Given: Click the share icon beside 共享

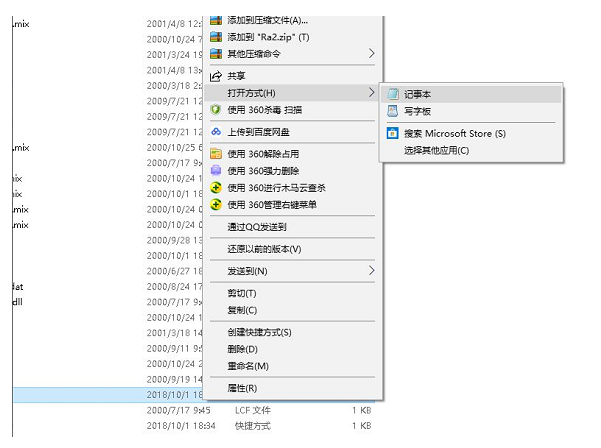Looking at the screenshot, I should click(216, 75).
